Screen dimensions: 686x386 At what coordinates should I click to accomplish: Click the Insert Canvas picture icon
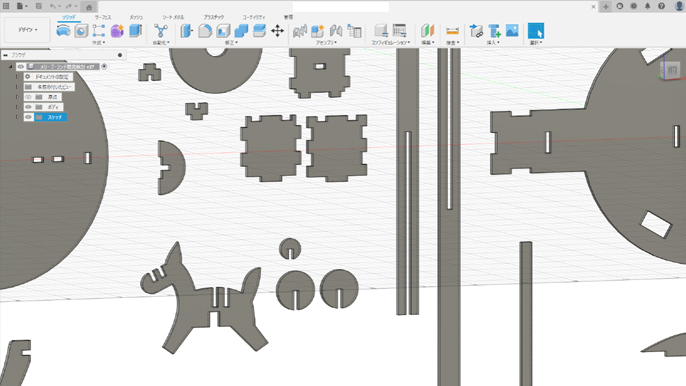(512, 31)
